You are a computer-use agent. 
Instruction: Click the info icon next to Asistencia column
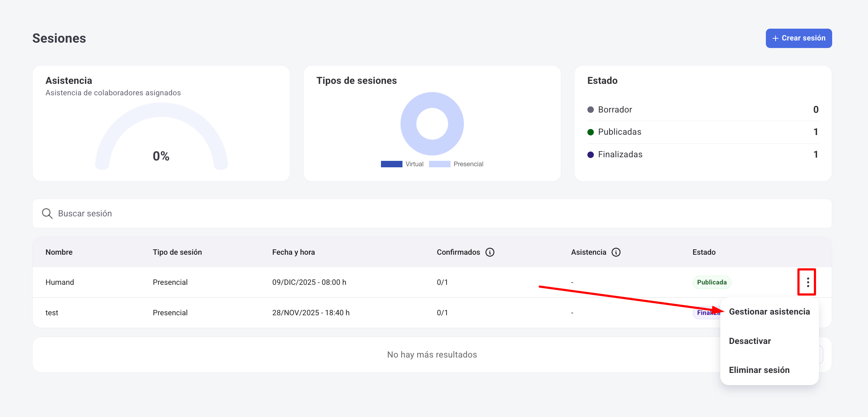616,252
